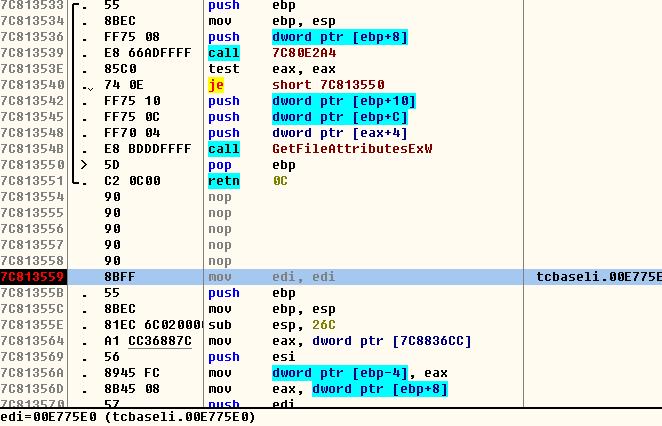Select hex bytes A1 CC36887C
The width and height of the screenshot is (662, 426).
pos(148,341)
